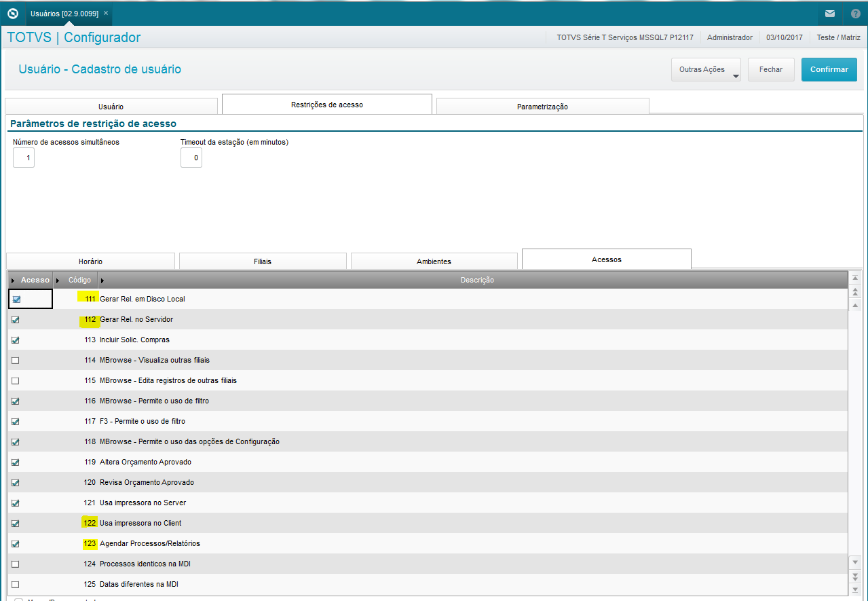This screenshot has height=601, width=868.
Task: Open the Horário sub-tab
Action: tap(90, 261)
